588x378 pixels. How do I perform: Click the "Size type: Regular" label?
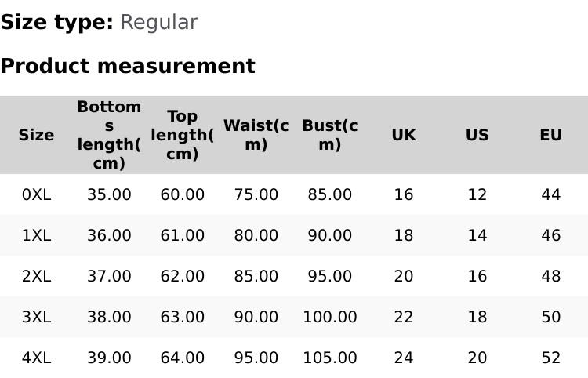pos(99,22)
